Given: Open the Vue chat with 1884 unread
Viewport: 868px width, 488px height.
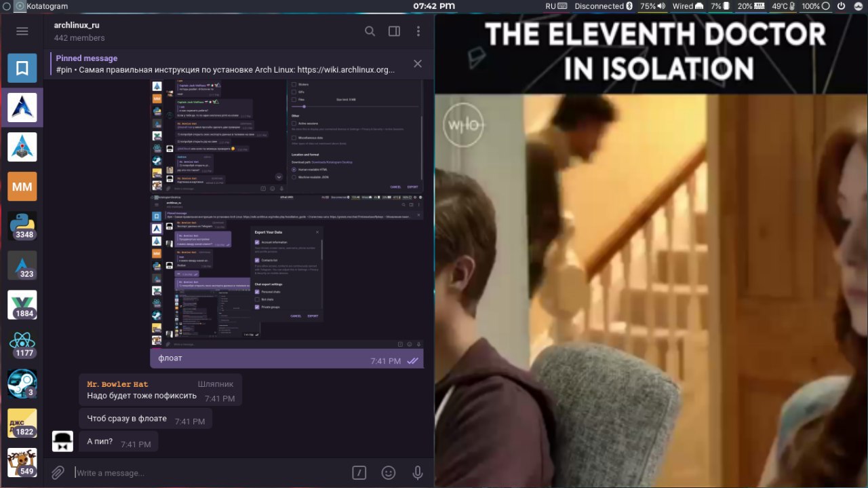Looking at the screenshot, I should (22, 305).
